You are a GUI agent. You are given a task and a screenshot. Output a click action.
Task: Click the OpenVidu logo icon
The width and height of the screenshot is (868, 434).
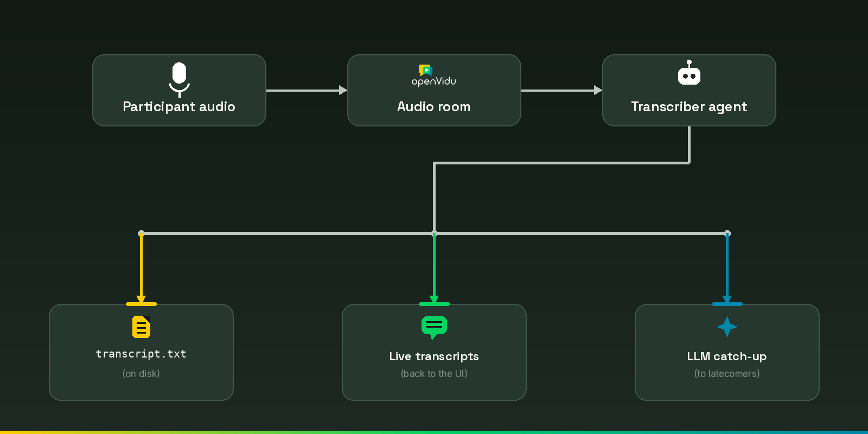(x=426, y=70)
